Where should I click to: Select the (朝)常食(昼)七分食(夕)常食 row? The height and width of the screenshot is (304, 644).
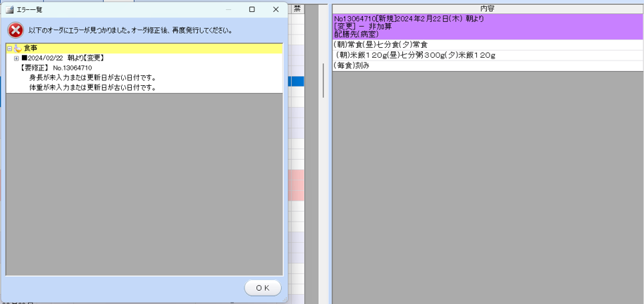click(488, 45)
